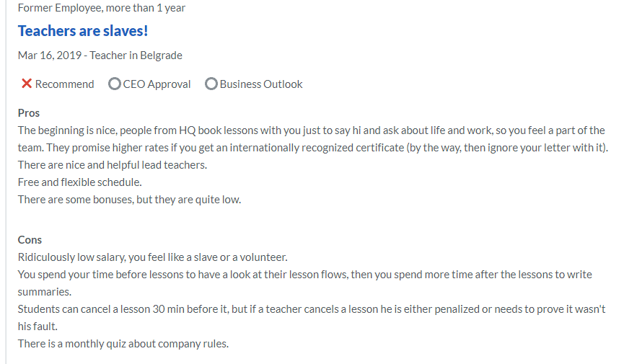624x364 pixels.
Task: Click the circle icon beside CEO Approval
Action: tap(114, 84)
